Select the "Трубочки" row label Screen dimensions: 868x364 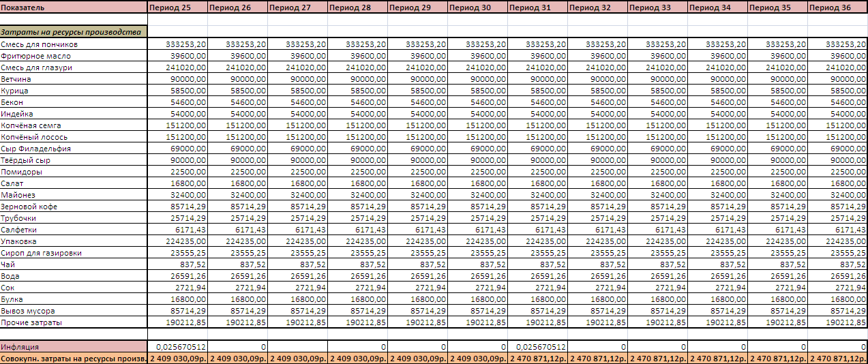coord(74,218)
